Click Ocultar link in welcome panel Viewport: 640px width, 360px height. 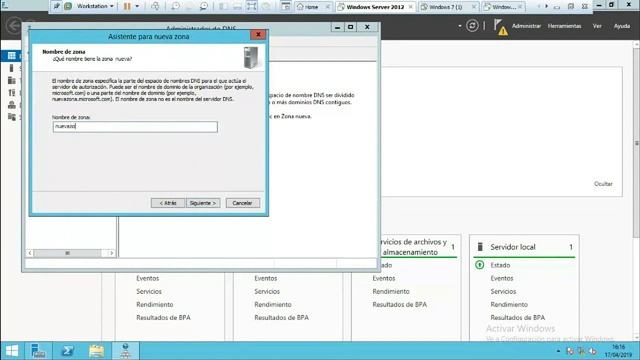click(603, 184)
